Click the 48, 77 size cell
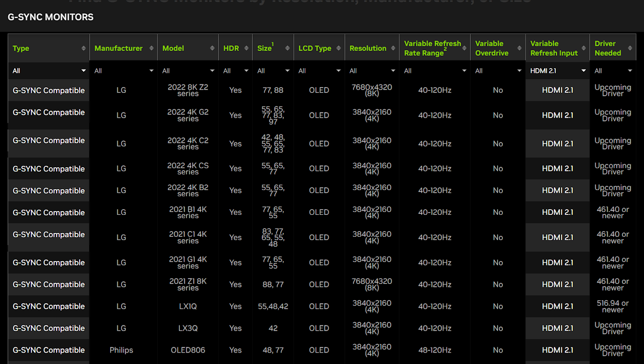This screenshot has width=644, height=364. pos(273,350)
